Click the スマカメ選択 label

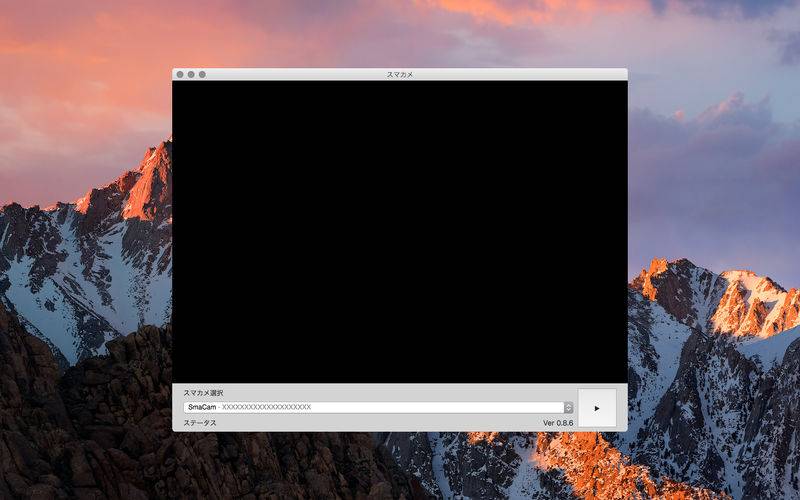[203, 393]
